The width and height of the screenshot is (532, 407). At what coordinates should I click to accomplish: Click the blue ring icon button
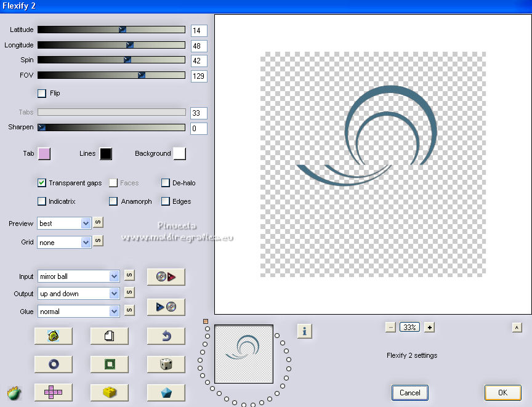click(x=54, y=365)
